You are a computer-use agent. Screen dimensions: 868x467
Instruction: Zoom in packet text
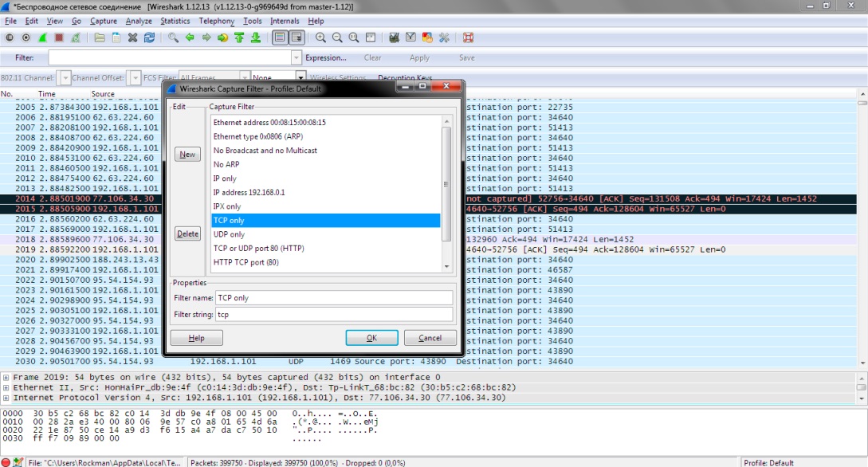point(320,37)
